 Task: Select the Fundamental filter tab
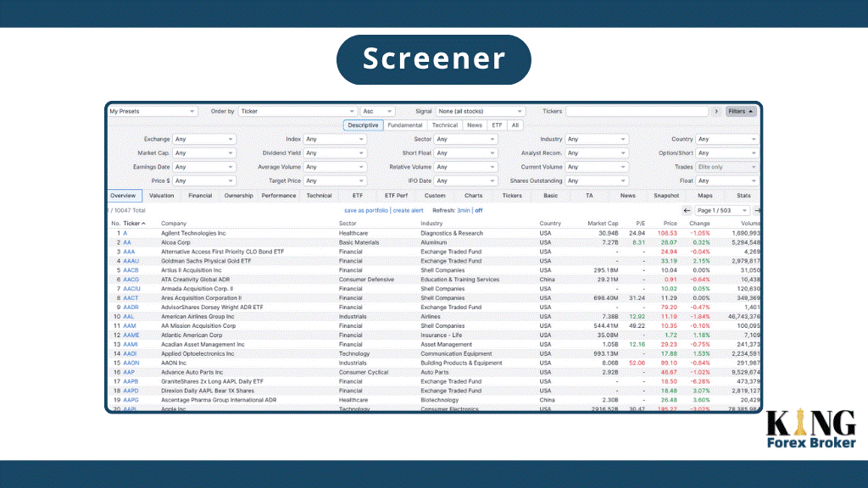404,125
